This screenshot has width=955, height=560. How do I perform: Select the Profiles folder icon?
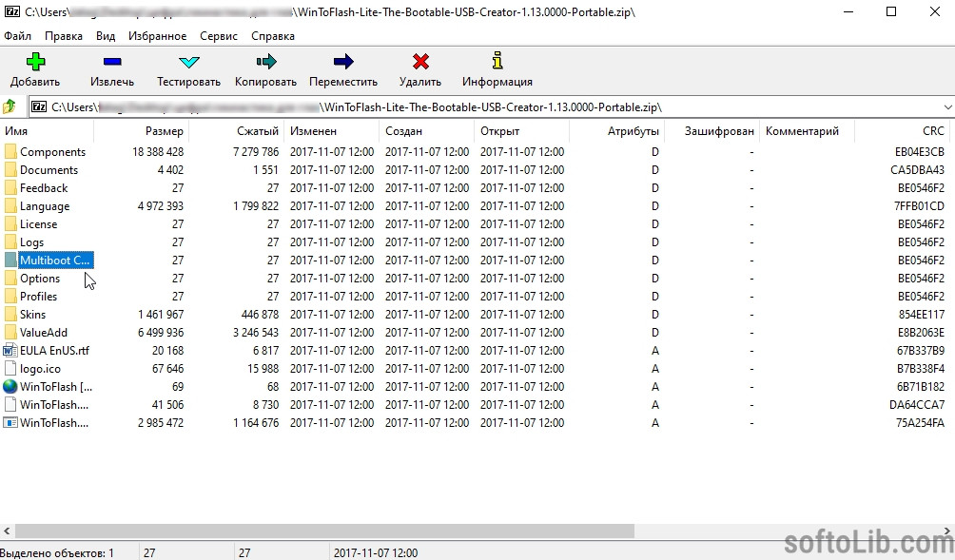tap(10, 297)
